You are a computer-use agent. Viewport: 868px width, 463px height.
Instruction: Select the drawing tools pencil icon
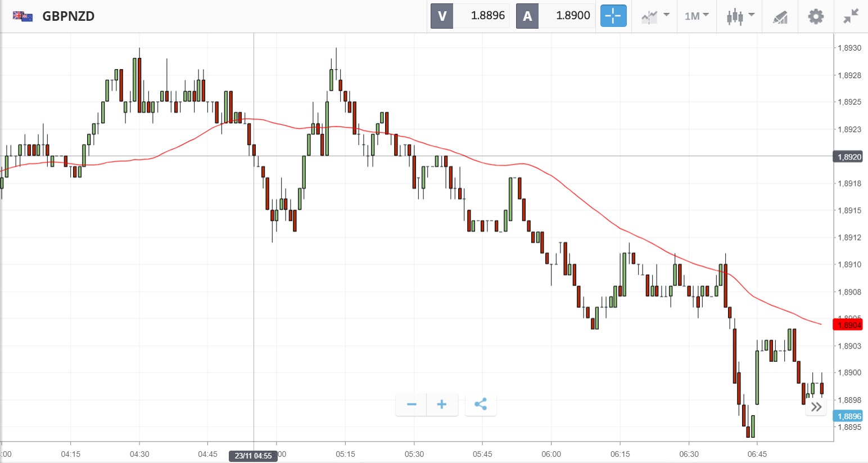pyautogui.click(x=780, y=16)
